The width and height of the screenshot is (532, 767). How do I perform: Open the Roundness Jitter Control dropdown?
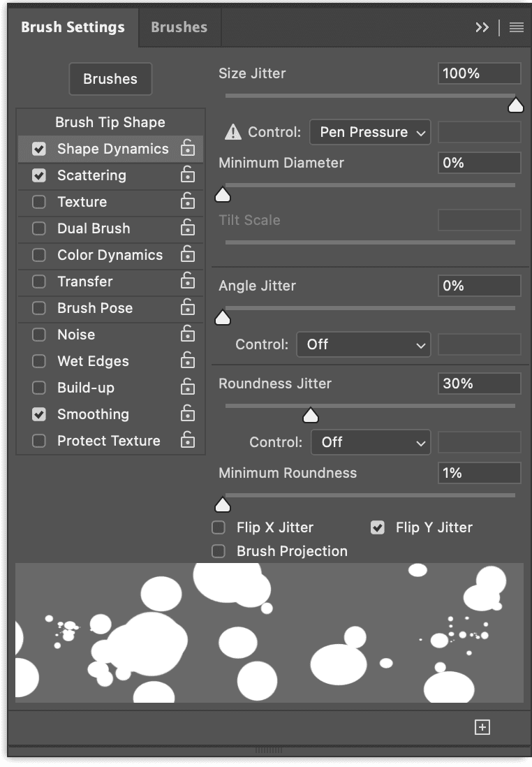tap(370, 442)
